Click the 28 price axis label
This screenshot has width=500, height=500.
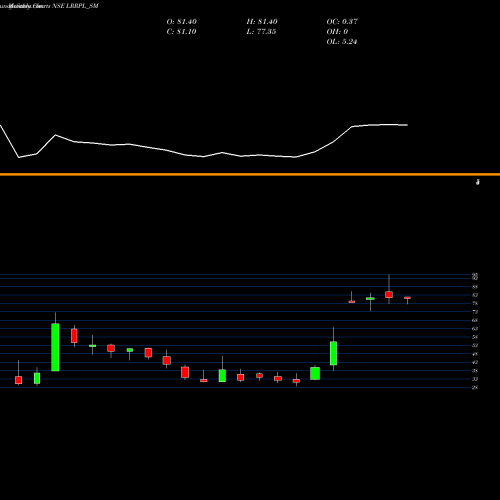(475, 387)
